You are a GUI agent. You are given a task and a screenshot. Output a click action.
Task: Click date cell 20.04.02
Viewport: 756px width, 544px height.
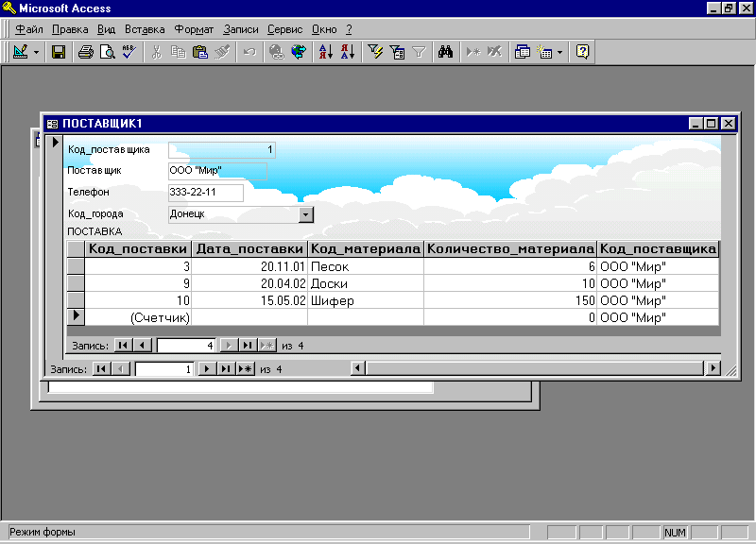pyautogui.click(x=249, y=283)
